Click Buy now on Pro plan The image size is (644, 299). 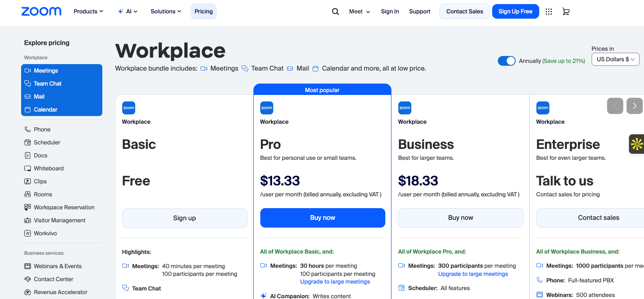pos(323,218)
